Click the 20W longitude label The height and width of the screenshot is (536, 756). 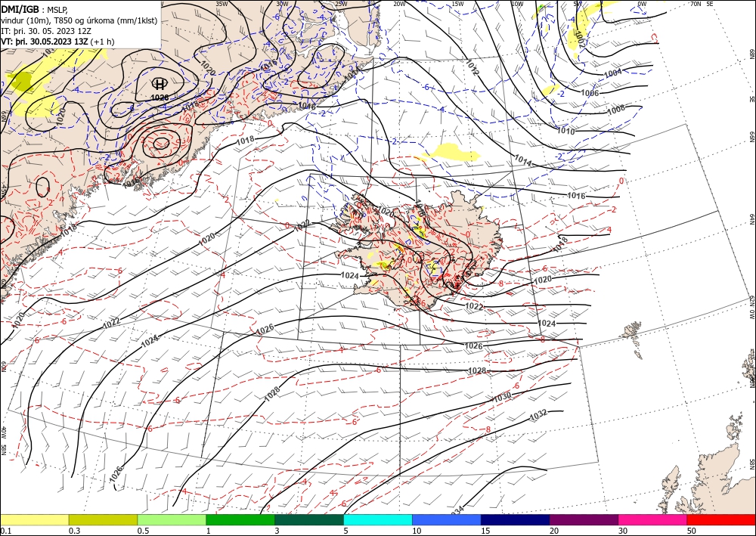point(398,4)
